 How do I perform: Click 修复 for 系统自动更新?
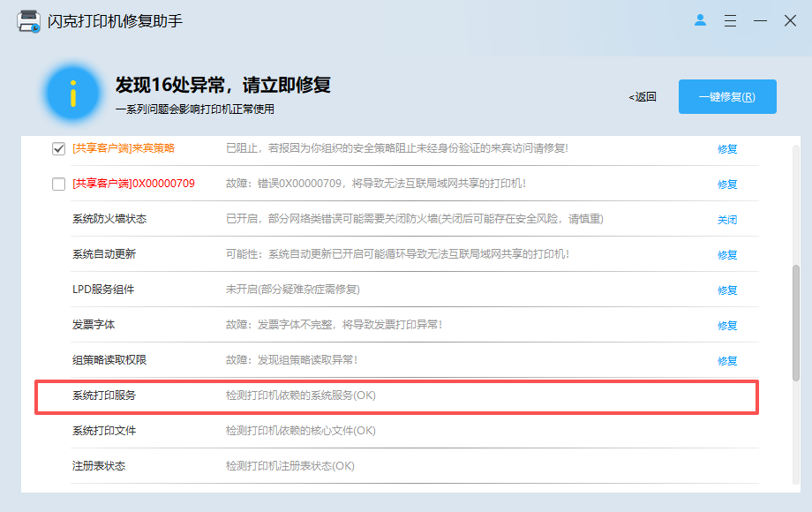click(x=727, y=255)
